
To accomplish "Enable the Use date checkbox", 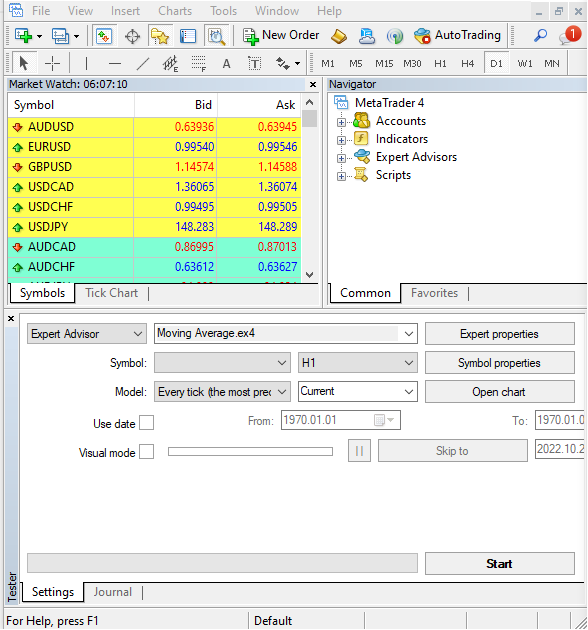I will click(147, 423).
